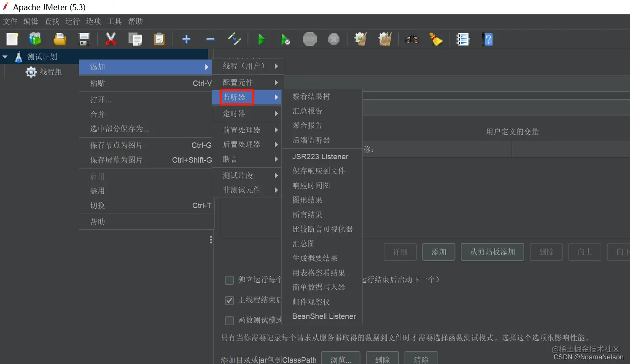Clear all results using the broom icon

click(x=436, y=39)
